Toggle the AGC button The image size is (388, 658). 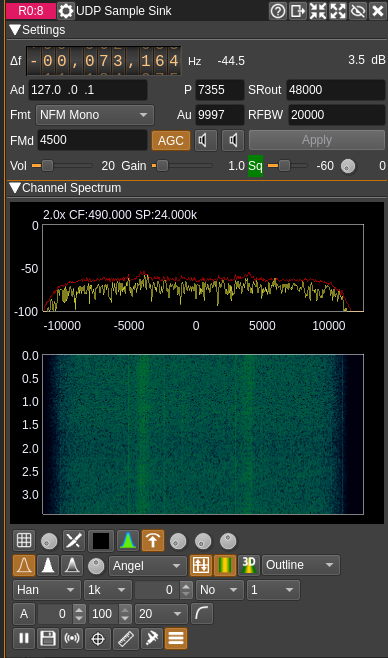171,140
